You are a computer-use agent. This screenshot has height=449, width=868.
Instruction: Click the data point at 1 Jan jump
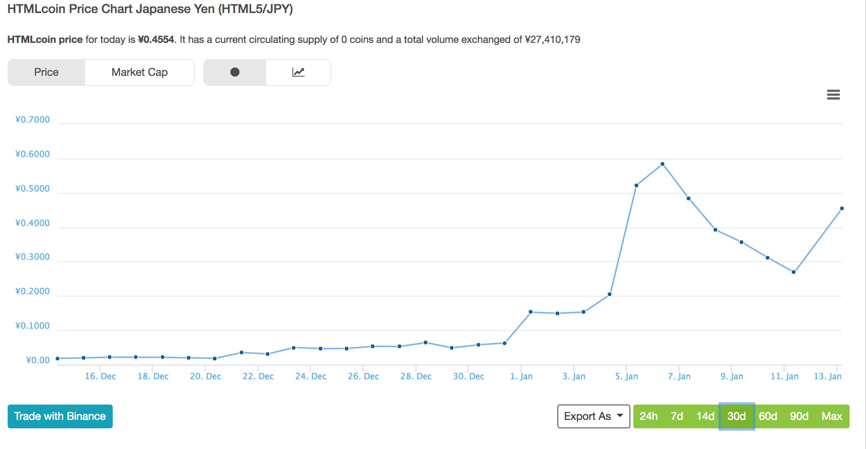point(531,312)
